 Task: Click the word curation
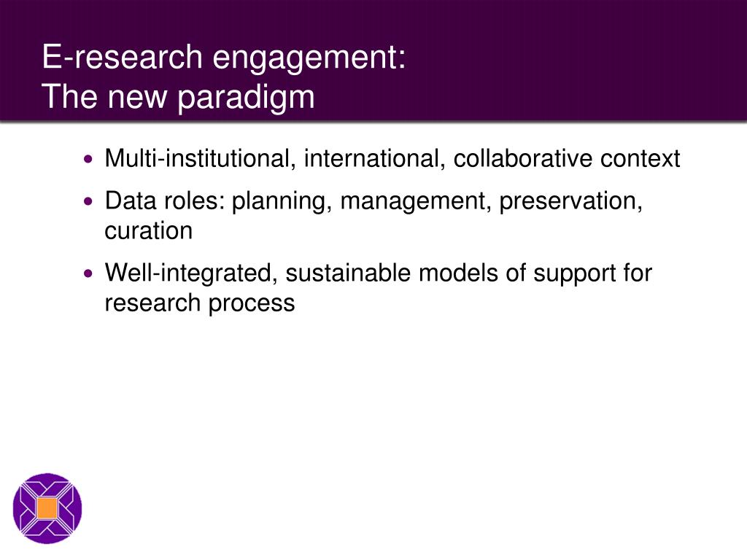coord(149,231)
